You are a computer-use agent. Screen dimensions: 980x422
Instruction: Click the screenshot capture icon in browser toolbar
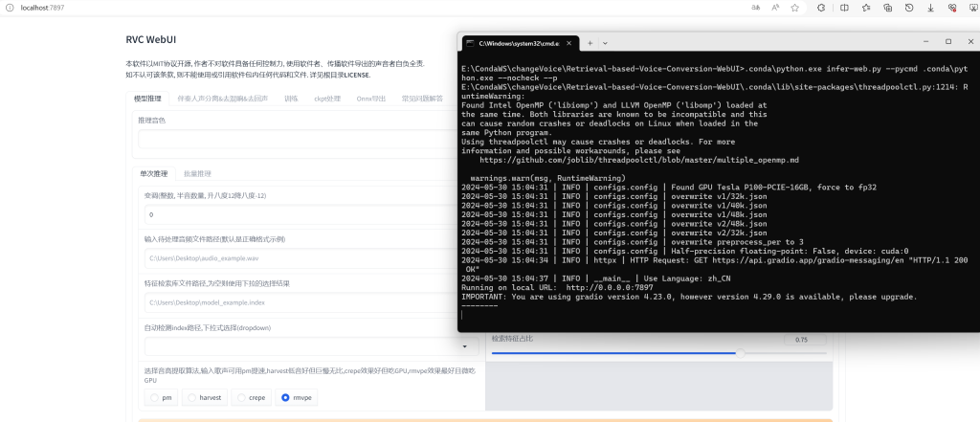(972, 8)
